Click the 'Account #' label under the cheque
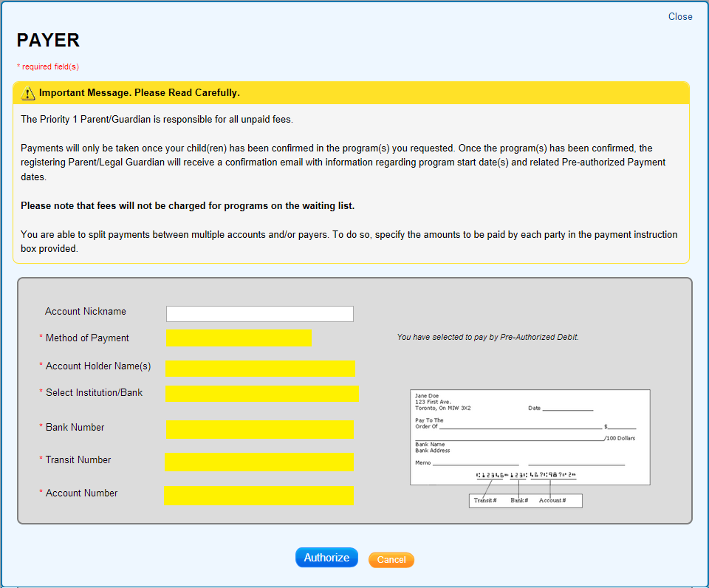Image resolution: width=709 pixels, height=588 pixels. pyautogui.click(x=552, y=500)
